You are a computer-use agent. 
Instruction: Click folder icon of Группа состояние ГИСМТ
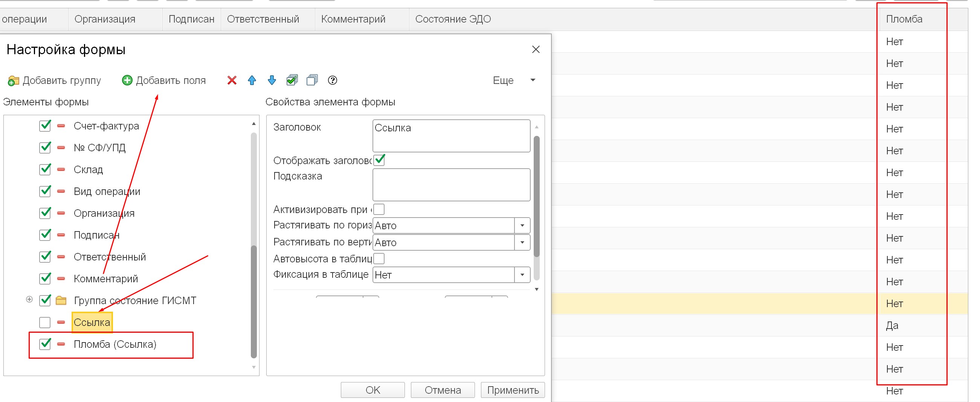[x=61, y=300]
